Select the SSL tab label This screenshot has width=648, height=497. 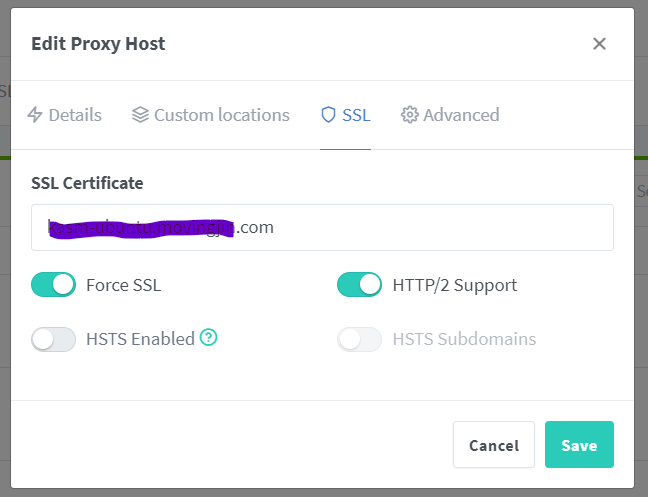[x=356, y=115]
